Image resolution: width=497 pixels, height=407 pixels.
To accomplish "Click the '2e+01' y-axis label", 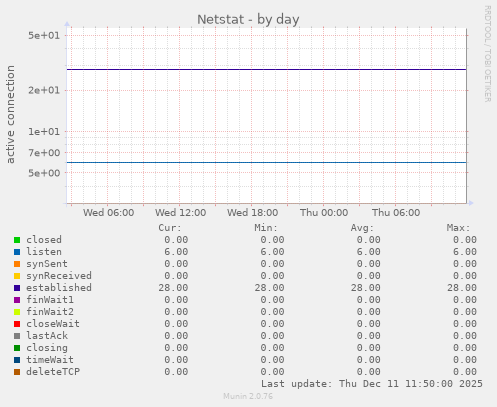I will point(44,90).
